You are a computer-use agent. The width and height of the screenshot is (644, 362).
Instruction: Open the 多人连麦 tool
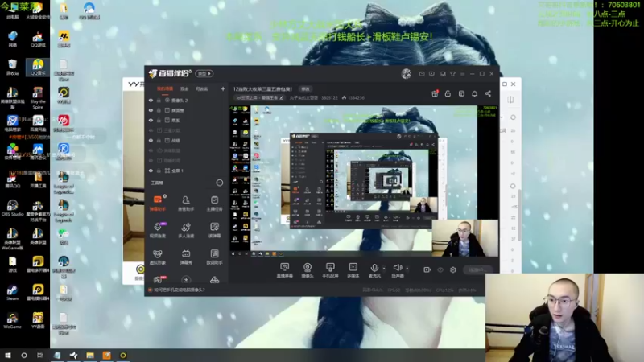pyautogui.click(x=186, y=230)
